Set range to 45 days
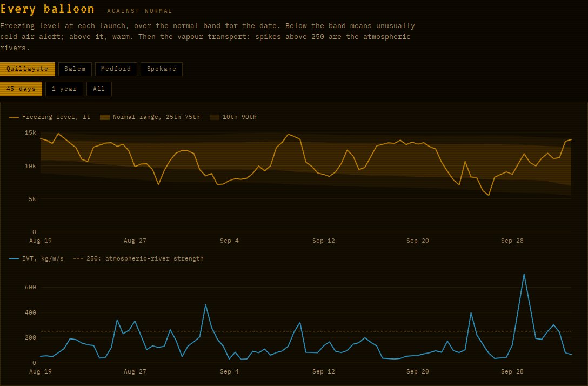The image size is (588, 386). [21, 89]
